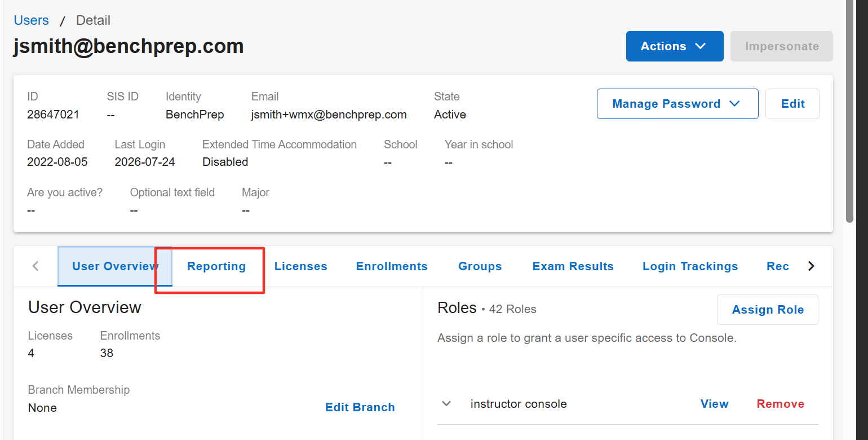Click the Edit Branch link
This screenshot has height=440, width=868.
(360, 407)
